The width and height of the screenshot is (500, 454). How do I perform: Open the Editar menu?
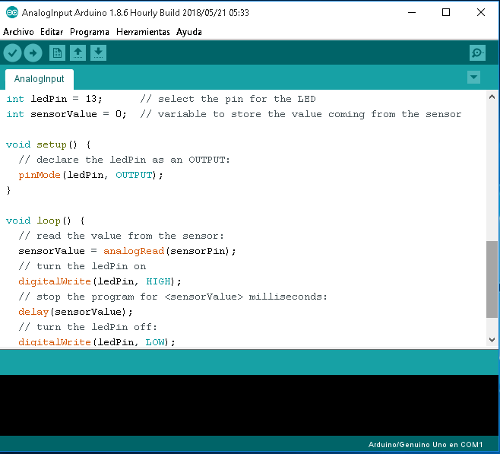(52, 32)
